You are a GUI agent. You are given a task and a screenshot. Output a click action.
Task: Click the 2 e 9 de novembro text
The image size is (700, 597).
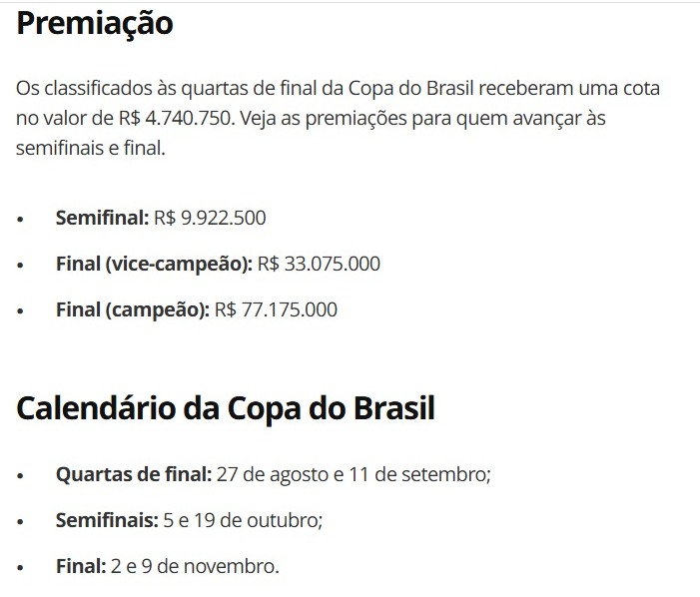(x=195, y=566)
